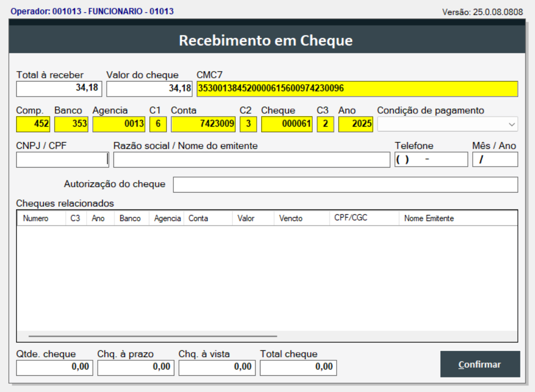Click the Telefone input field
This screenshot has width=535, height=392.
point(431,159)
